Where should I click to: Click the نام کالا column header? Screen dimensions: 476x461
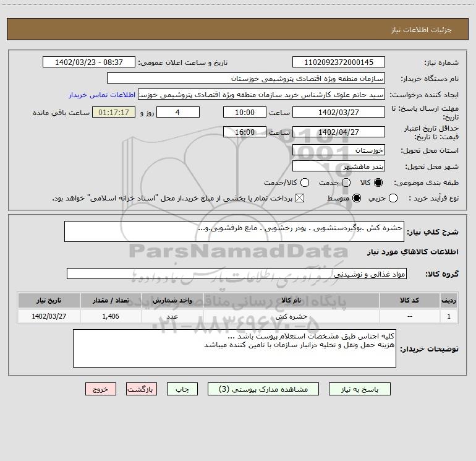(291, 301)
